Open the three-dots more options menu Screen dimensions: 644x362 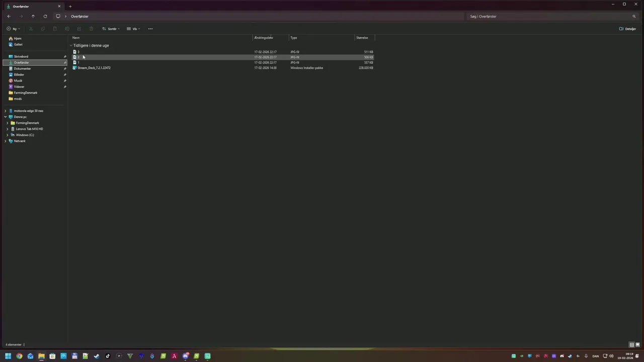[150, 29]
